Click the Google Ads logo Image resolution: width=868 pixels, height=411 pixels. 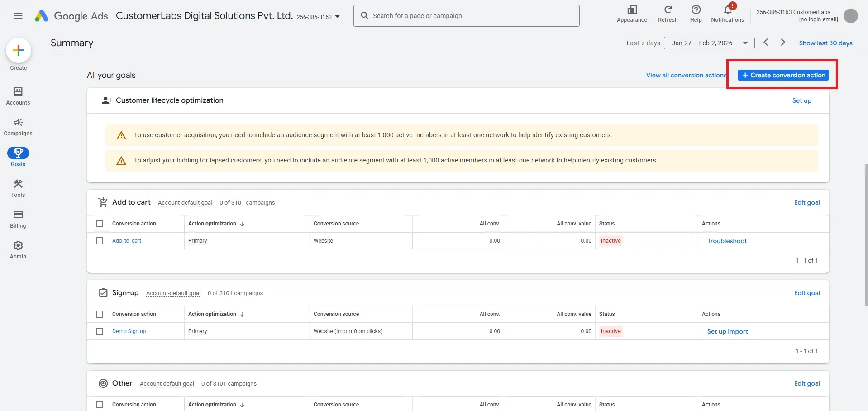pyautogui.click(x=71, y=16)
